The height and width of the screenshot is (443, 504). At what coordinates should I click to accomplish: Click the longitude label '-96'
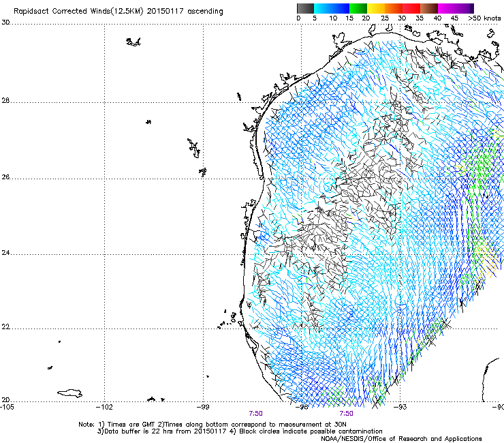[x=302, y=407]
